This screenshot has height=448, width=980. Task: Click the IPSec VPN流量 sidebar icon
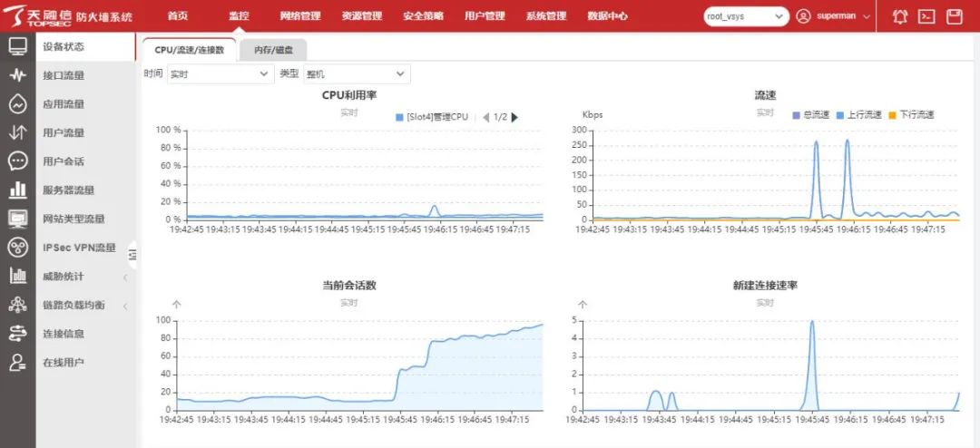pyautogui.click(x=17, y=248)
